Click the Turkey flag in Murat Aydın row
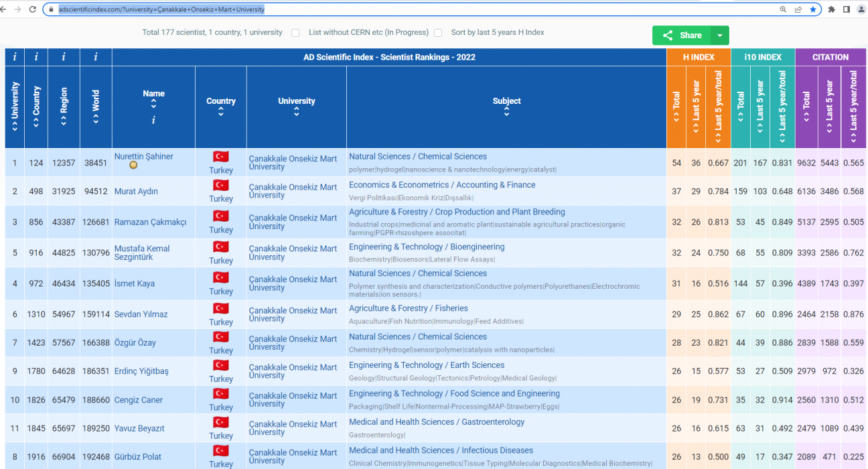868x469 pixels. point(221,185)
